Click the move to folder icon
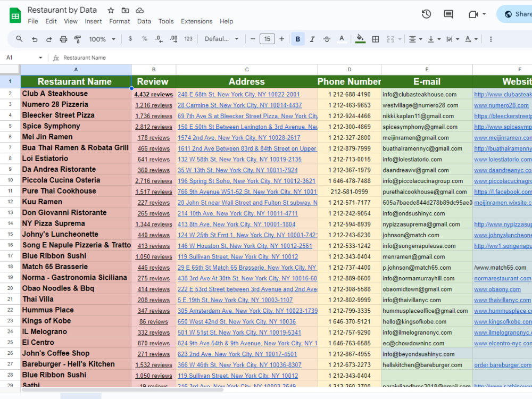Screen dimensions: 532x399 point(125,11)
